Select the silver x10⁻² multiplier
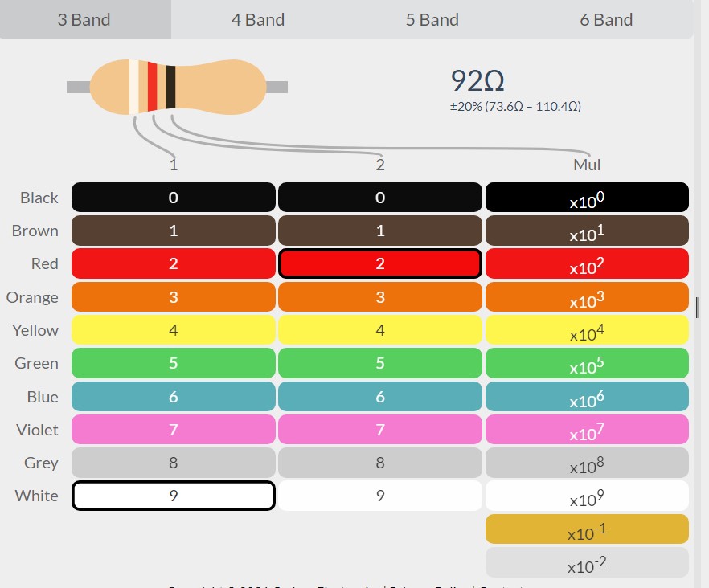709x588 pixels. tap(587, 562)
